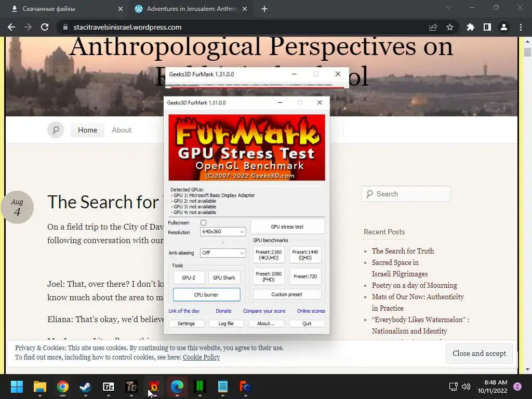
Task: Open the Custom preset dialog
Action: pos(287,294)
